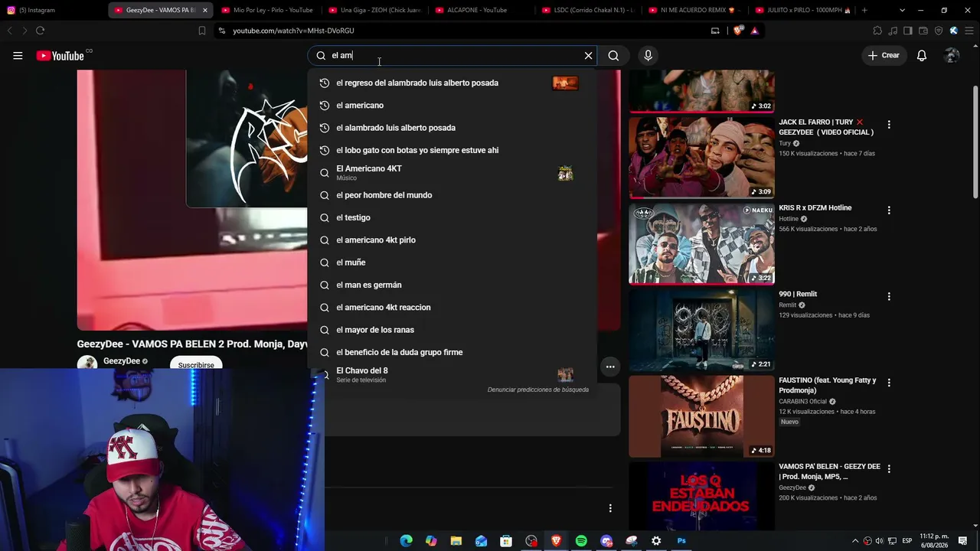Choose the "el americano" history suggestion

pyautogui.click(x=452, y=105)
